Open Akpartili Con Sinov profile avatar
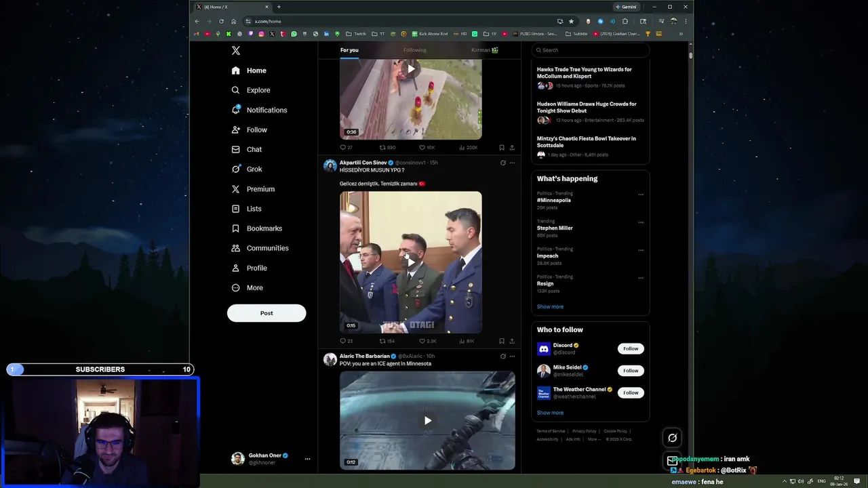868x488 pixels. pyautogui.click(x=330, y=166)
